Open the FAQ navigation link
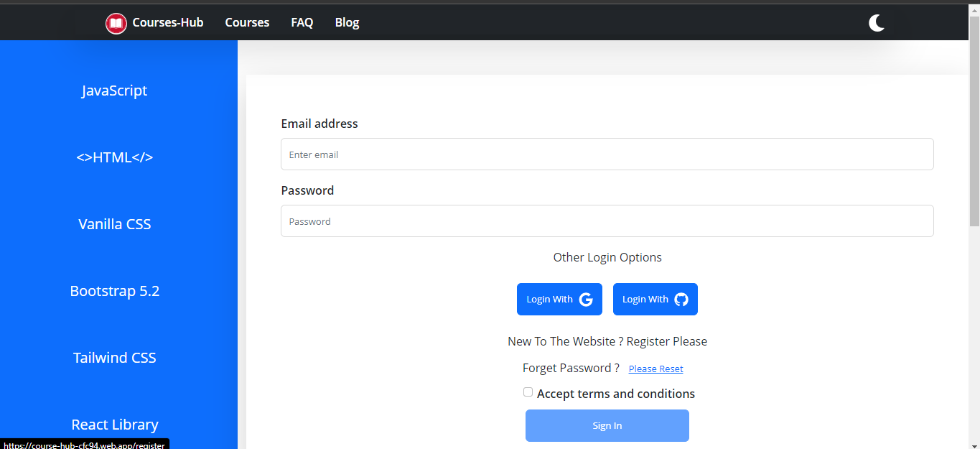This screenshot has height=449, width=980. [x=302, y=22]
